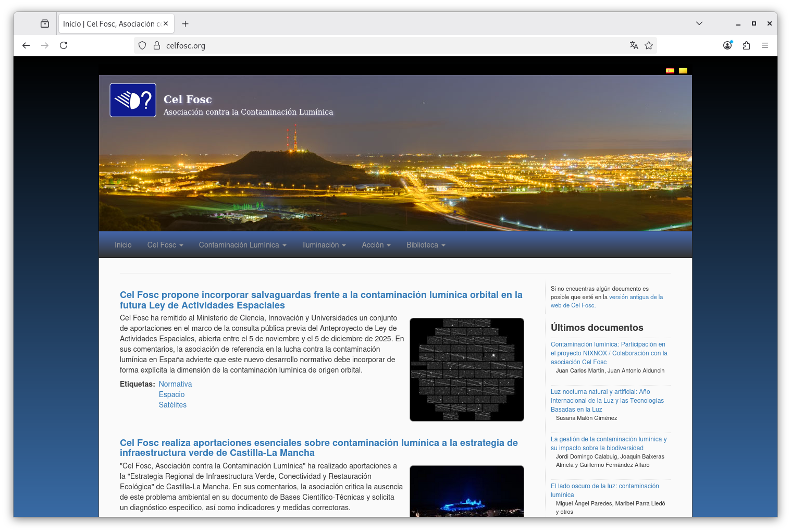Reload the page with the refresh button
This screenshot has height=532, width=791.
[x=64, y=45]
